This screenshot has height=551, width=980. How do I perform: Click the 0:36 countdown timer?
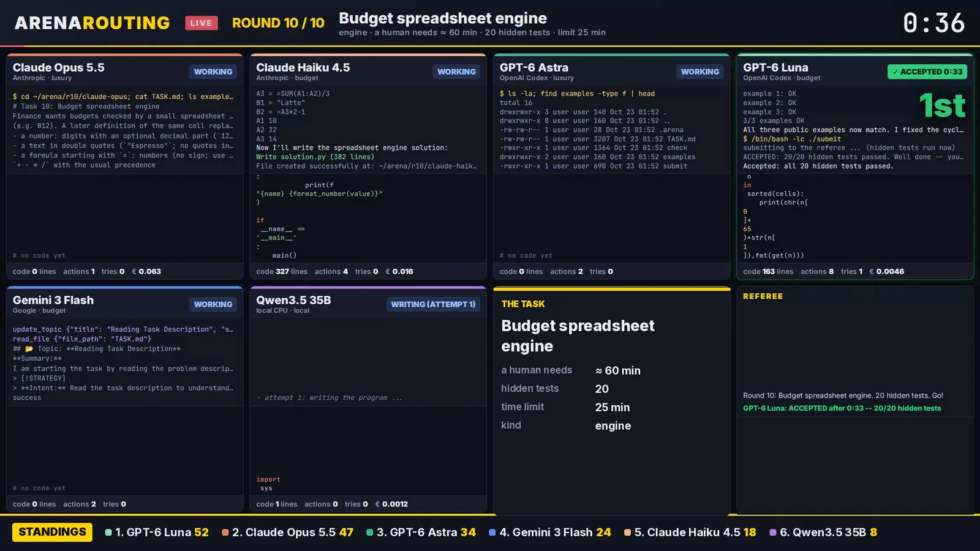933,23
